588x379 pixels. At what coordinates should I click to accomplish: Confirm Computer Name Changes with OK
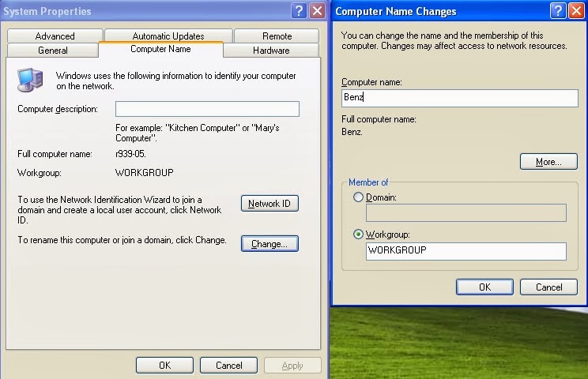click(x=485, y=287)
